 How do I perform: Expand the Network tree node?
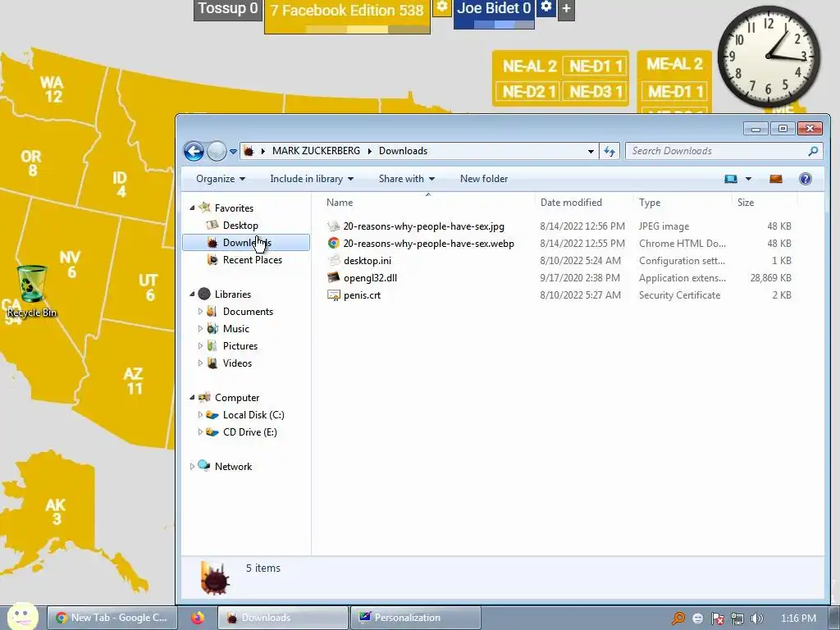coord(192,467)
